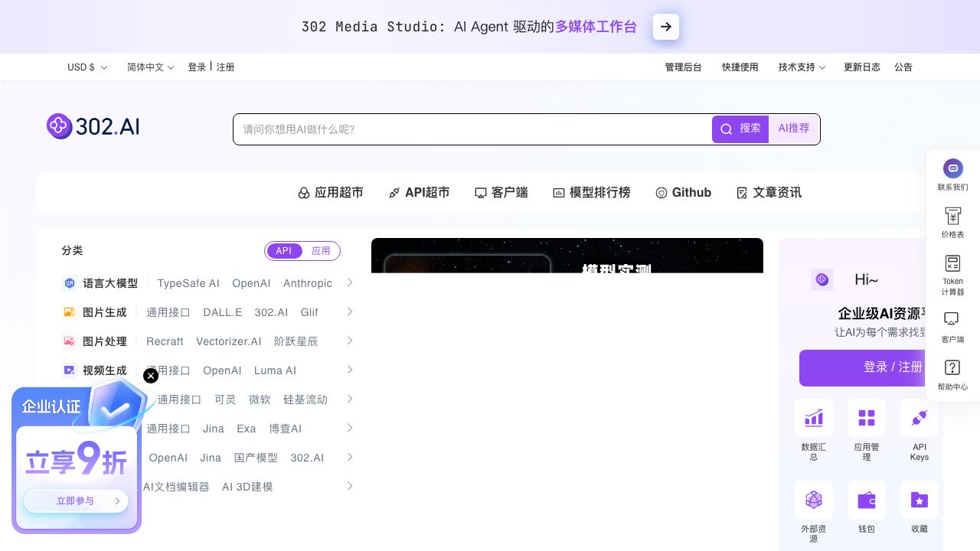Image resolution: width=980 pixels, height=551 pixels.
Task: Expand the chevron on the 国产模型 row
Action: coord(350,457)
